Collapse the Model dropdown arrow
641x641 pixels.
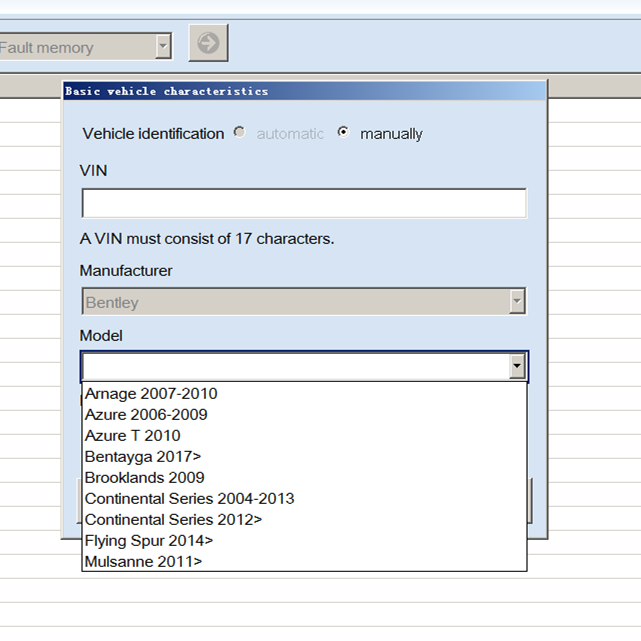pos(517,366)
